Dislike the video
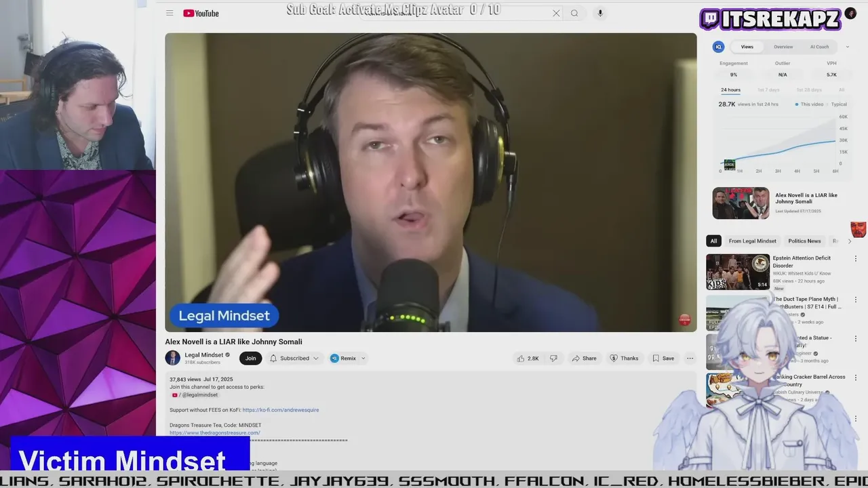This screenshot has width=868, height=488. 553,358
